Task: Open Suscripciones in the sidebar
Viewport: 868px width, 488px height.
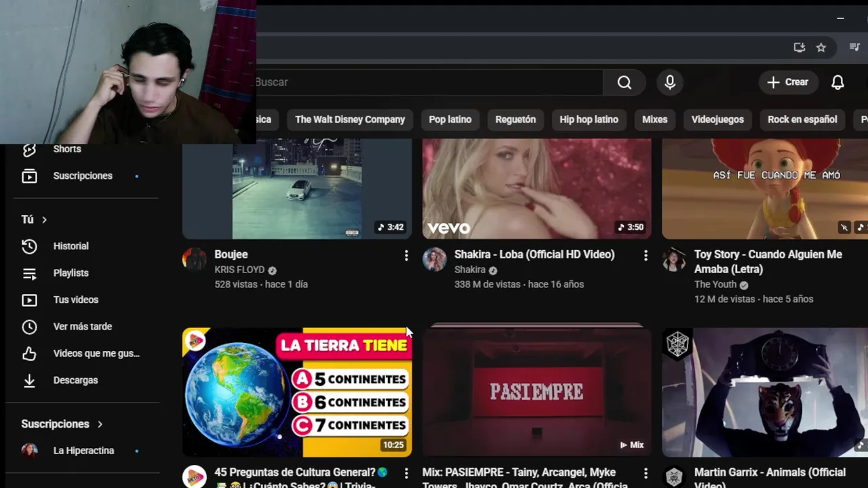Action: coord(83,176)
